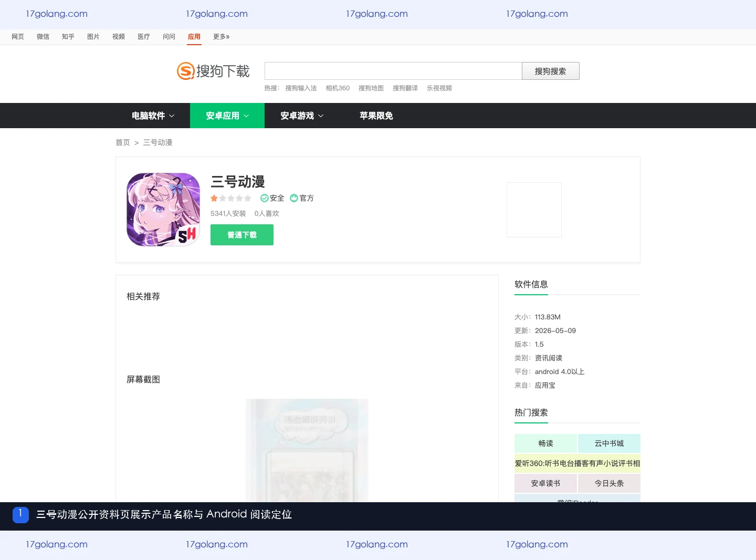Expand the 安卓应用 dropdown menu
The height and width of the screenshot is (560, 756).
tap(227, 116)
